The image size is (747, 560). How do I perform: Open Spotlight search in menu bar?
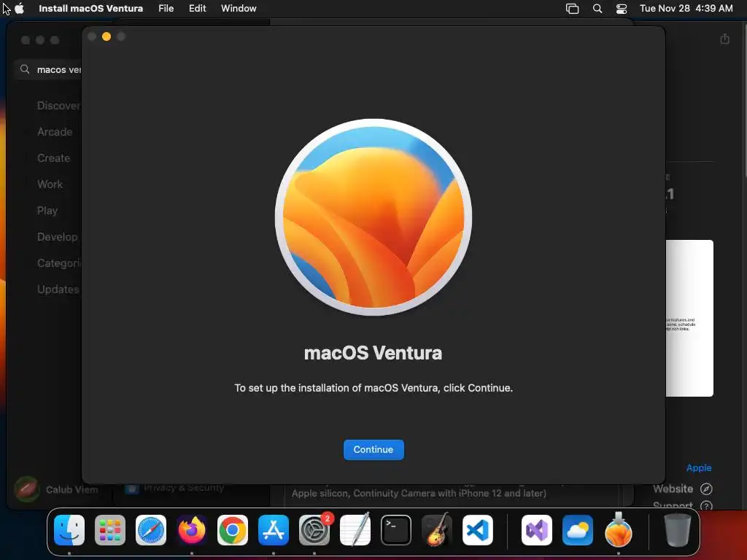pos(597,8)
